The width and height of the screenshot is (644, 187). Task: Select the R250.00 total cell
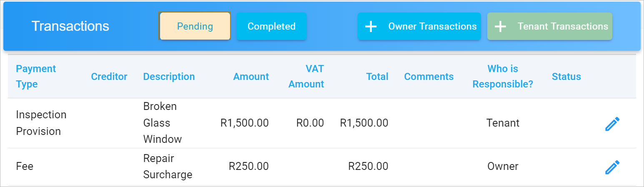point(368,167)
